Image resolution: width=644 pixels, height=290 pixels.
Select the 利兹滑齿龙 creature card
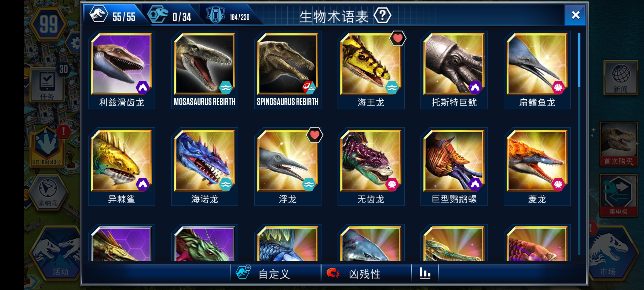(x=122, y=70)
